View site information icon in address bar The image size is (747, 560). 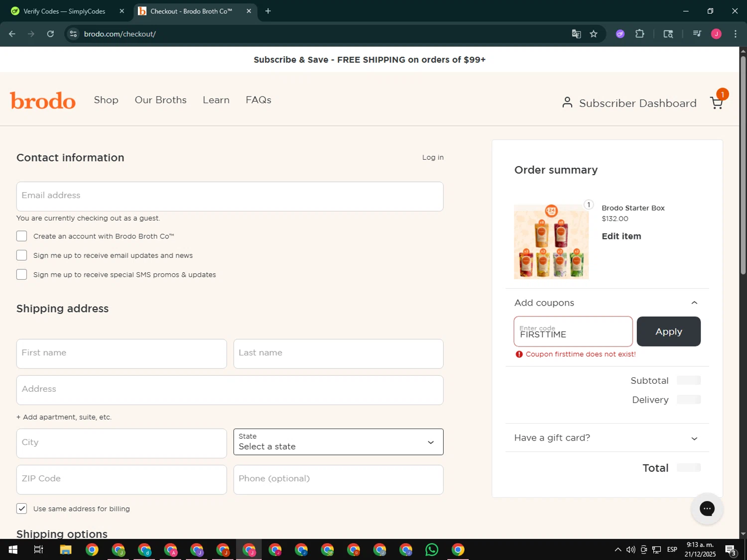coord(73,34)
